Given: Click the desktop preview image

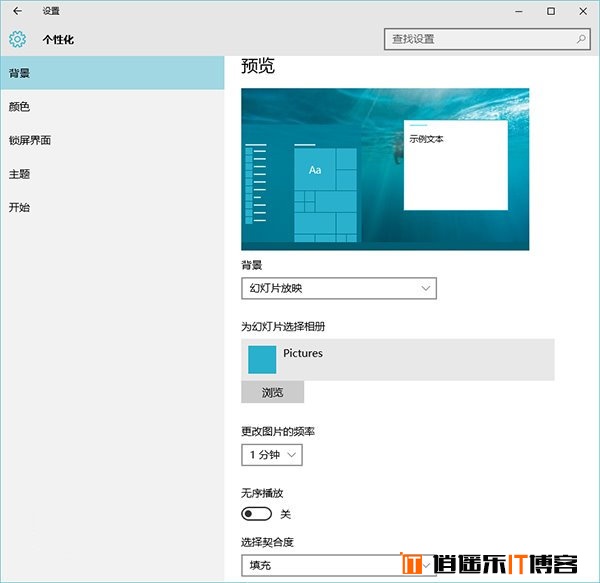Looking at the screenshot, I should 385,169.
